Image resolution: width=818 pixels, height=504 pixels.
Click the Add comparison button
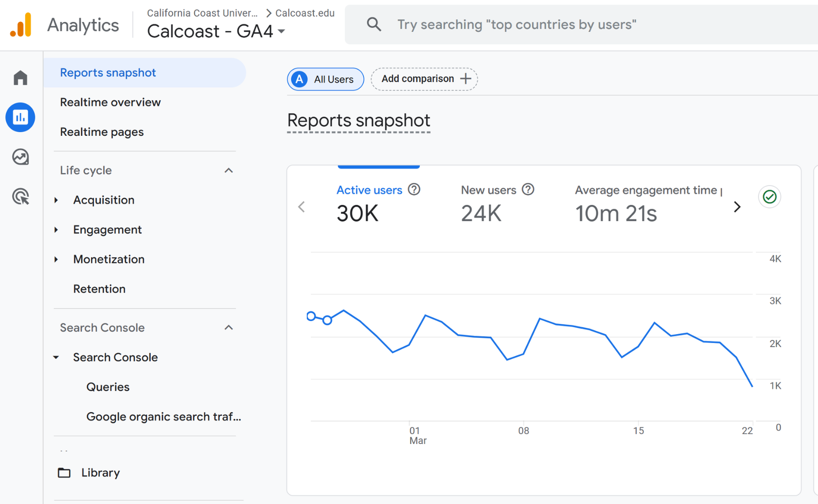coord(424,79)
